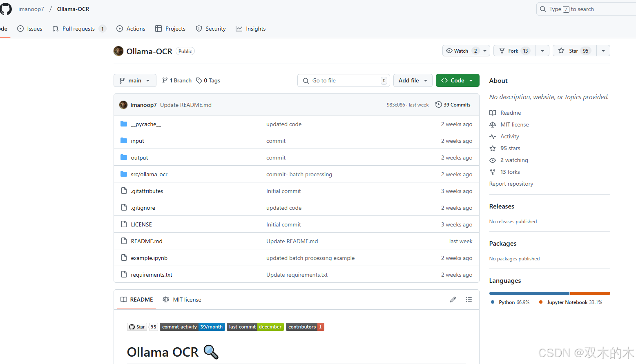Viewport: 636px width, 364px height.
Task: Select the README tab in file viewer
Action: [136, 300]
